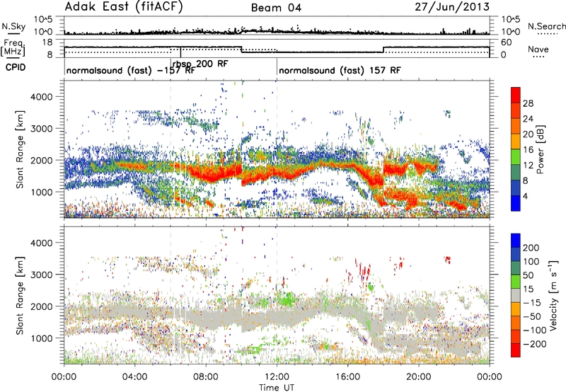Select the bright blue Power segment below 4
The image size is (566, 392).
[516, 203]
